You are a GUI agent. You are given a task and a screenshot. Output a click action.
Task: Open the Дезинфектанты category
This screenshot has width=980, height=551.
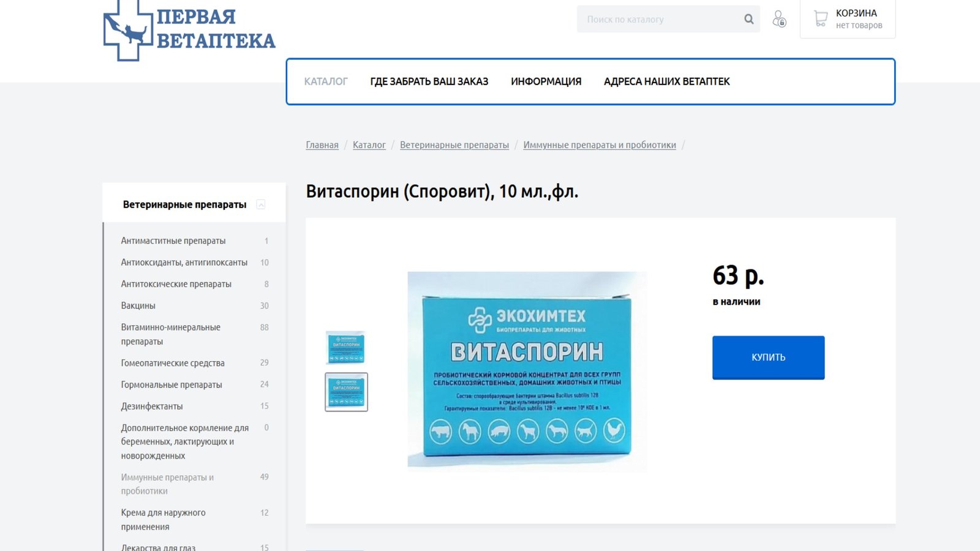pos(152,406)
